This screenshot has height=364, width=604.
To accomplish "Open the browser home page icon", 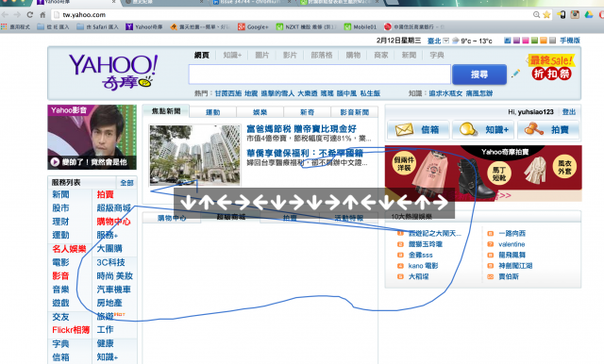I will (x=42, y=15).
